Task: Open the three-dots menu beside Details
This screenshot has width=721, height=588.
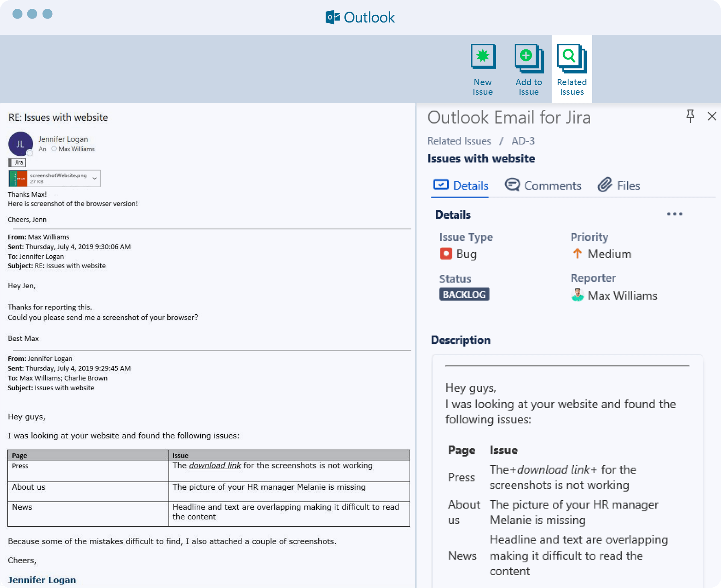Action: click(674, 214)
